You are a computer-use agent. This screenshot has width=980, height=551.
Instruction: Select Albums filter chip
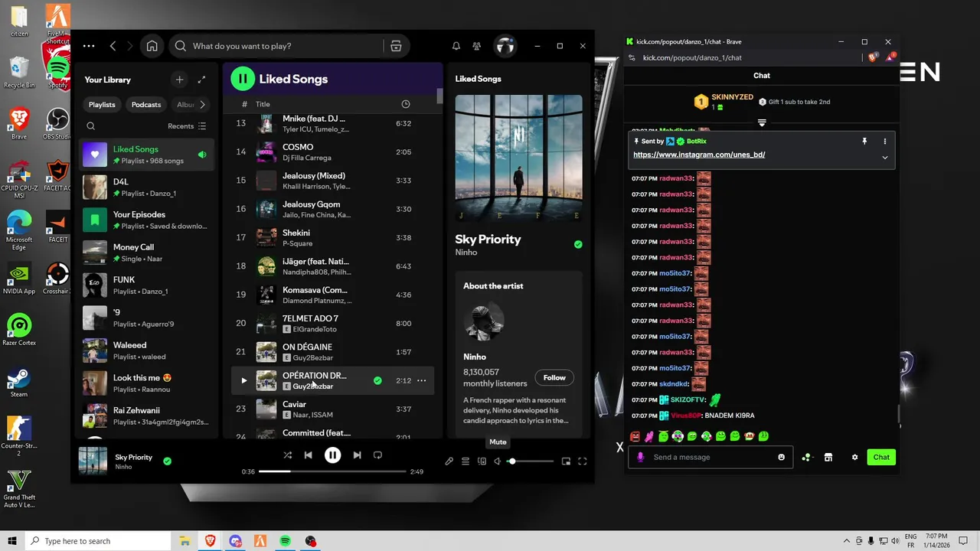(x=185, y=104)
